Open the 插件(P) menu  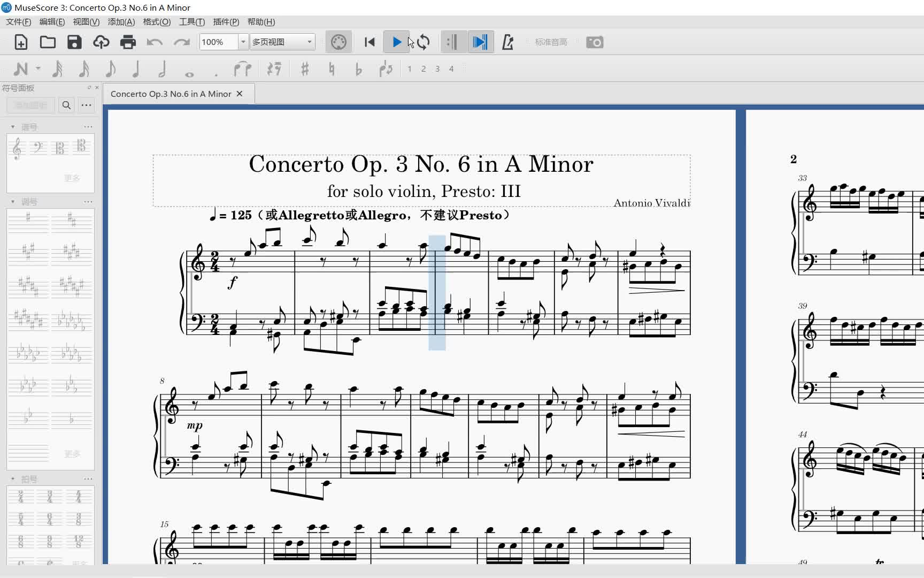tap(226, 22)
